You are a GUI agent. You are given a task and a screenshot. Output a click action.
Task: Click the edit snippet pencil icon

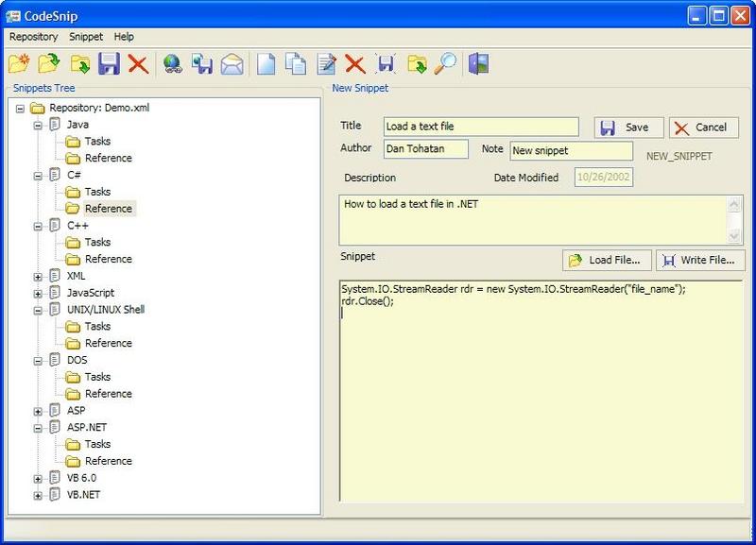click(327, 64)
